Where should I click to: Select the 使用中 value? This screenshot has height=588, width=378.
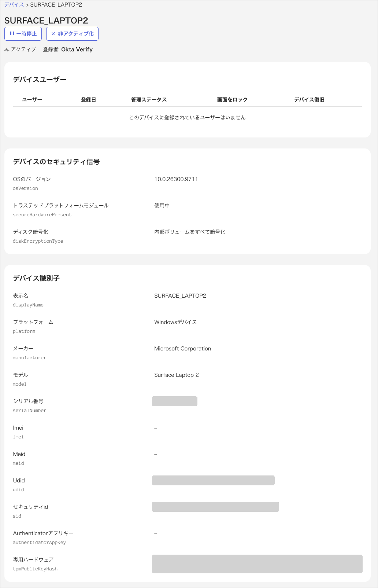click(x=162, y=206)
